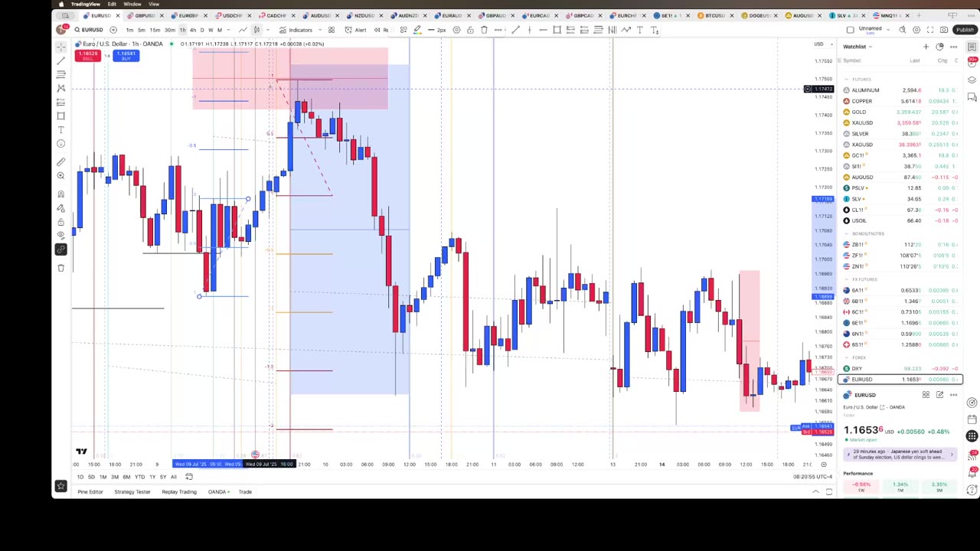Open the watchlist advanced view pie icon
Viewport: 980px width, 551px height.
tap(939, 47)
